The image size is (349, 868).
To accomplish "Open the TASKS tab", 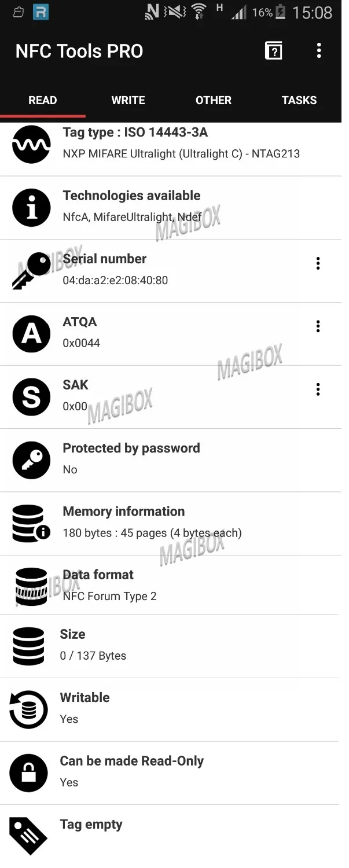I will 299,100.
